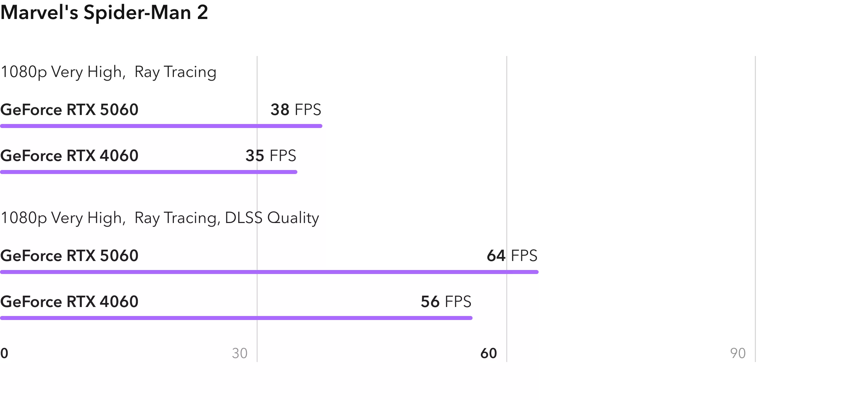Screen dimensions: 868x400
Task: Click the 30 axis tick label
Action: (x=240, y=353)
